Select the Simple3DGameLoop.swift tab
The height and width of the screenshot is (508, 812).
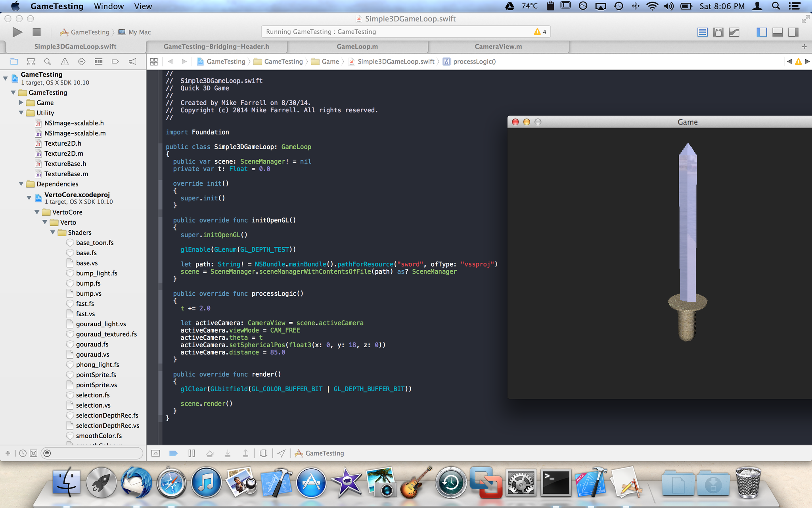coord(75,46)
